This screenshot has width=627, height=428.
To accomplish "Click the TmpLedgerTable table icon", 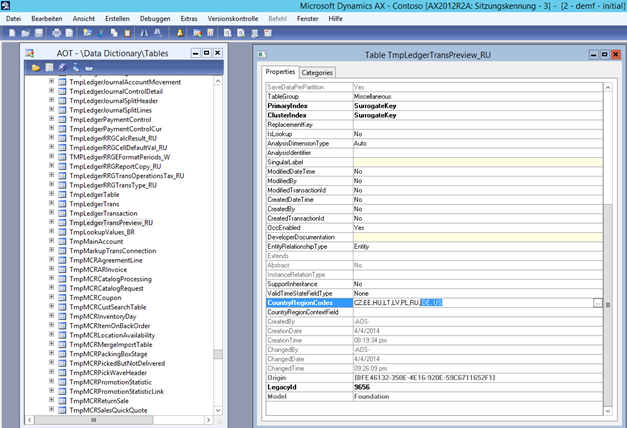I will pos(62,194).
